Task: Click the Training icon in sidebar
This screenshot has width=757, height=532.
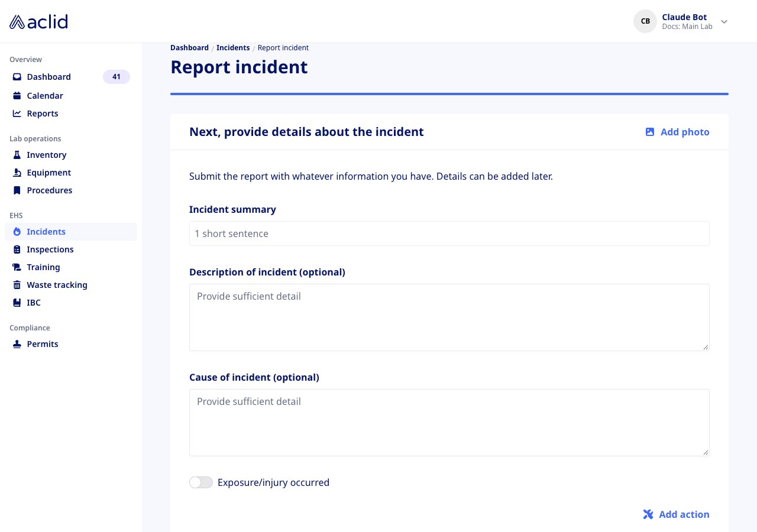Action: [17, 267]
